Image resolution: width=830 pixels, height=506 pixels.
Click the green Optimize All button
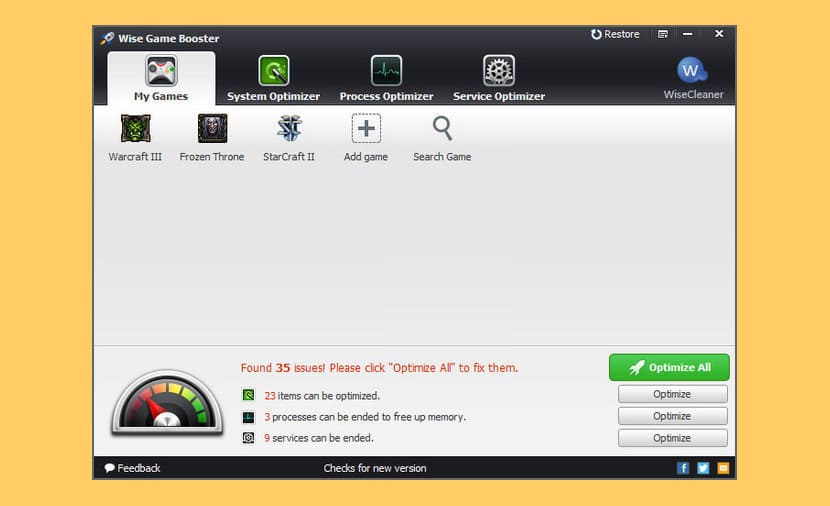pyautogui.click(x=669, y=367)
